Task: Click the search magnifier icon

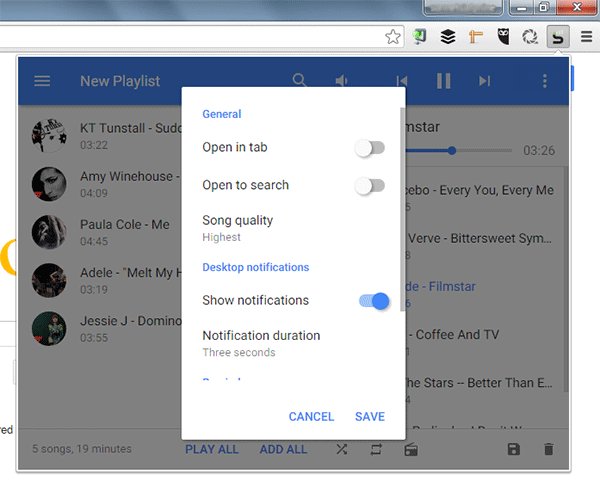Action: pyautogui.click(x=299, y=81)
